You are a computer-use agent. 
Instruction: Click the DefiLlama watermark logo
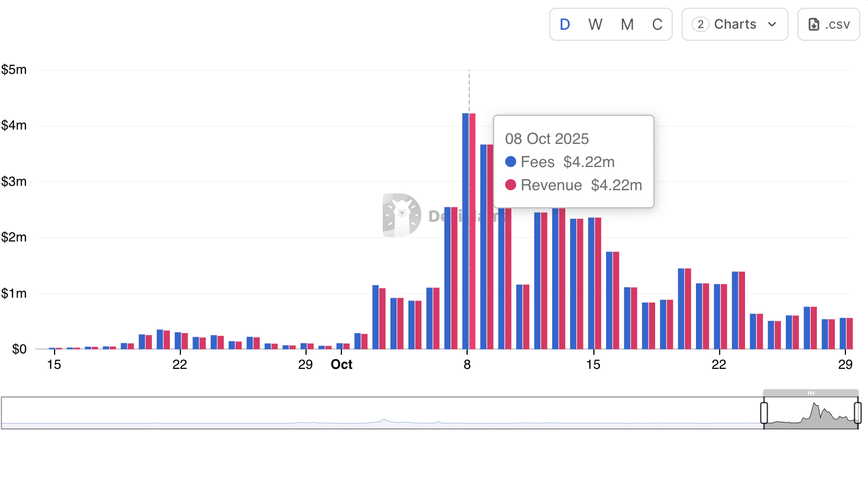click(x=402, y=215)
